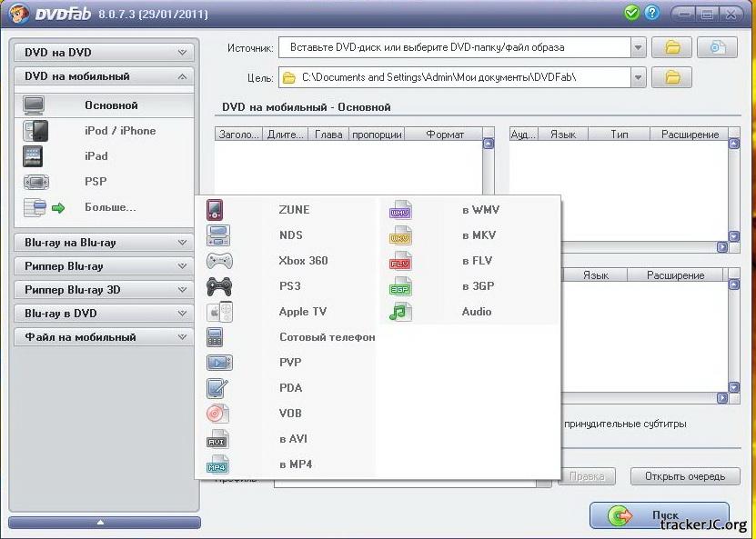Select Сотовый телефон menu item

click(x=327, y=337)
